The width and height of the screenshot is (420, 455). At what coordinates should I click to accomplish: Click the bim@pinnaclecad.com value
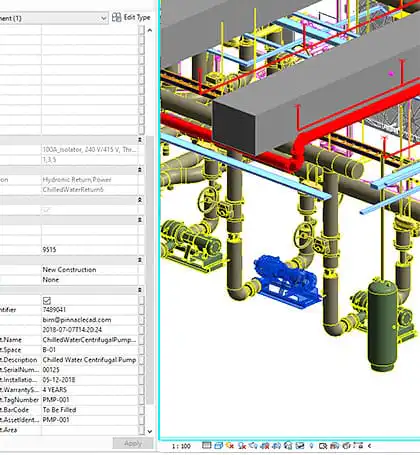tap(77, 320)
